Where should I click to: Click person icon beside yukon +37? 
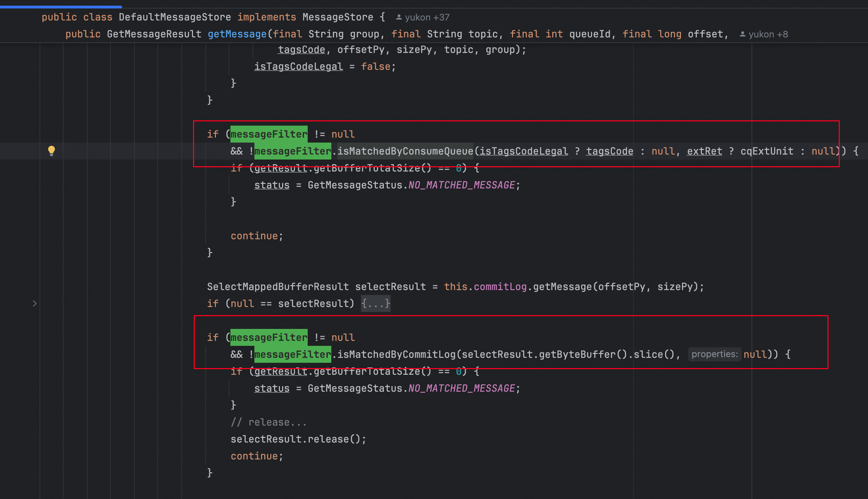coord(399,17)
